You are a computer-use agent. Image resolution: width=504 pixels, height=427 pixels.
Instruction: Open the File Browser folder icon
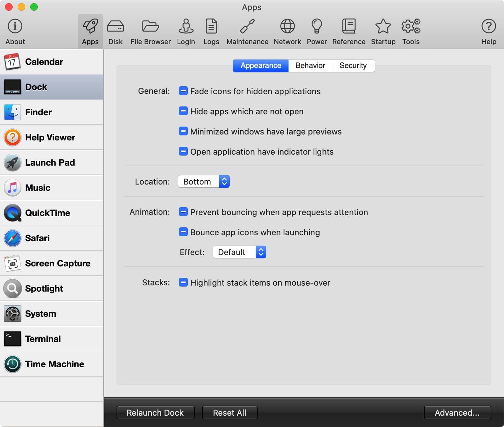coord(151,31)
